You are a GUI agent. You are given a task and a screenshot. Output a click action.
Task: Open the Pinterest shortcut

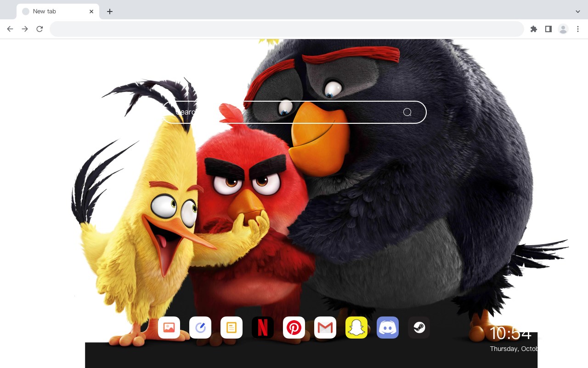pyautogui.click(x=294, y=328)
